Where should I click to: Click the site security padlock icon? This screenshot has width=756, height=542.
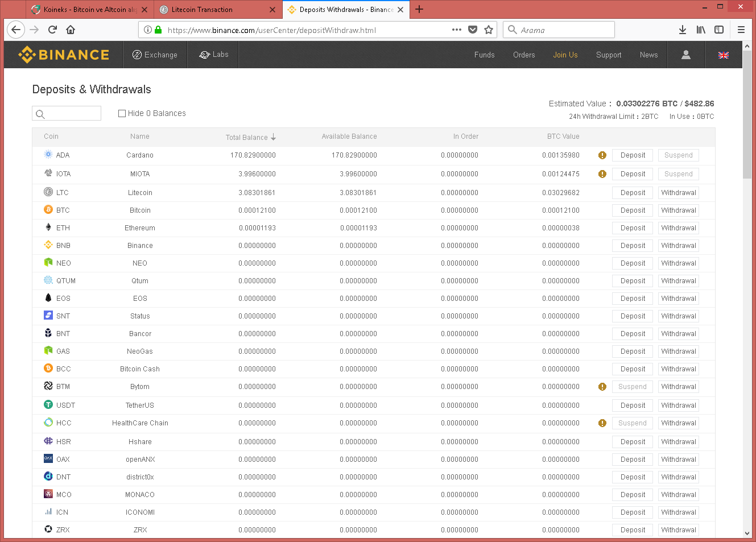158,30
